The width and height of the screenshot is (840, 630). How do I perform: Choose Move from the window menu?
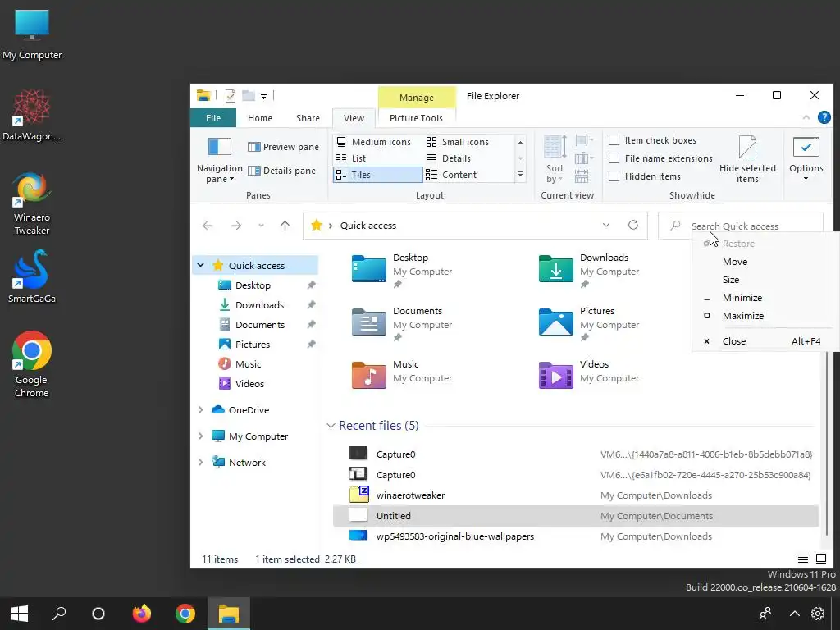[x=765, y=262]
